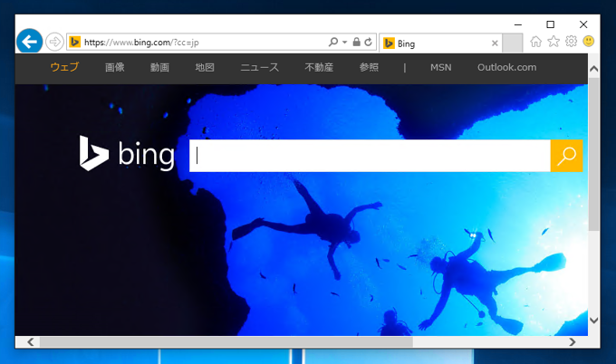Open the 画像 search category
This screenshot has width=616, height=364.
coord(115,68)
